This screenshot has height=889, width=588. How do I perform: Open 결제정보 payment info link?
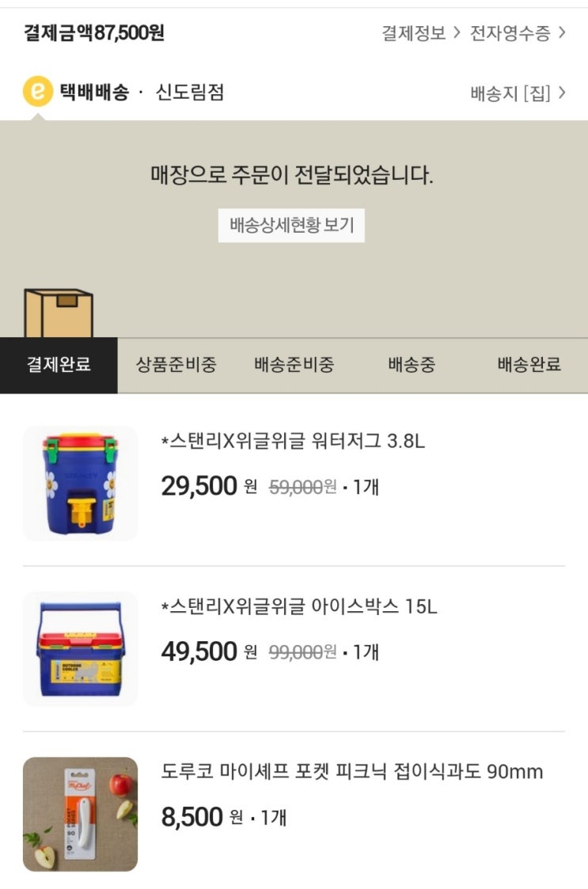pos(413,33)
